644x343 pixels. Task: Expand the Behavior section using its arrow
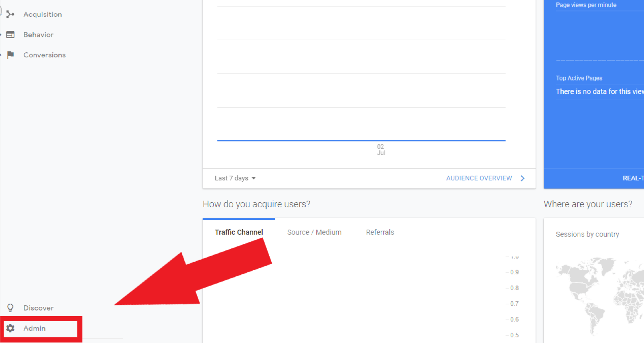coord(1,35)
